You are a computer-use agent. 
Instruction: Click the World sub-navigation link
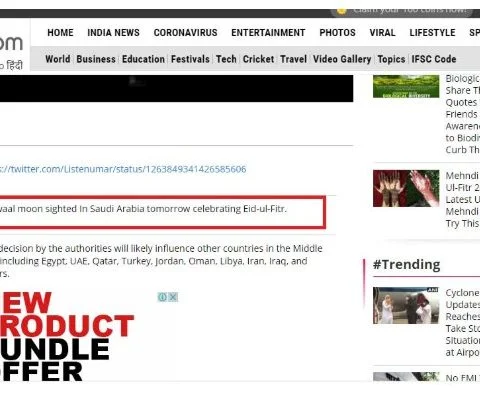click(58, 59)
